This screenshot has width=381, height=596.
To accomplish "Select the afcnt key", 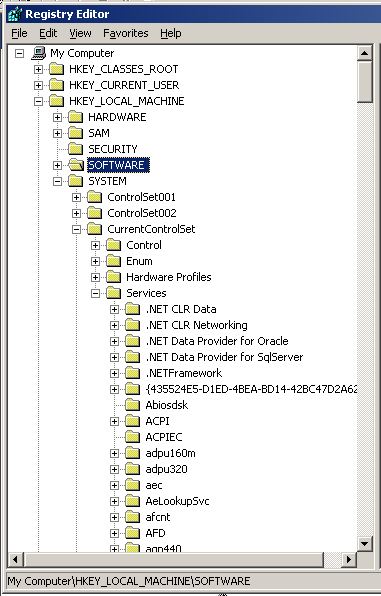I will tap(158, 517).
